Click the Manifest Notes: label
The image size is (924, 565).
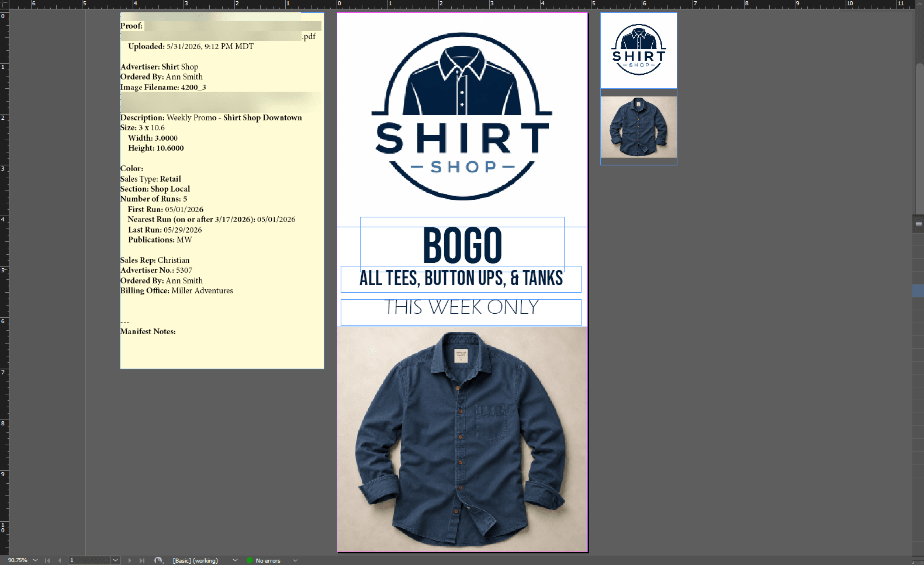click(x=148, y=331)
